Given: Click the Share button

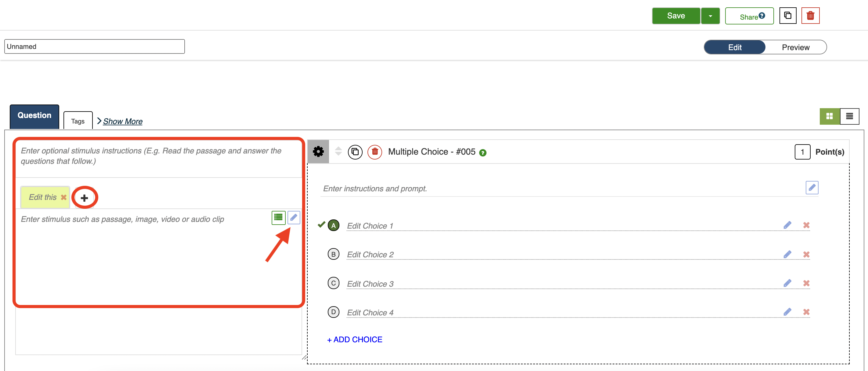Looking at the screenshot, I should click(749, 16).
